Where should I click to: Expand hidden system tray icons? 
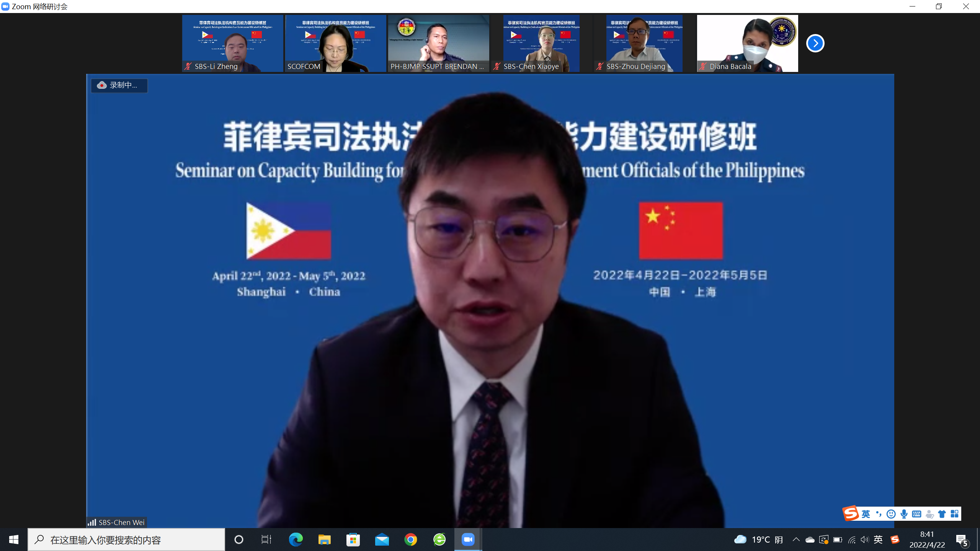coord(797,540)
